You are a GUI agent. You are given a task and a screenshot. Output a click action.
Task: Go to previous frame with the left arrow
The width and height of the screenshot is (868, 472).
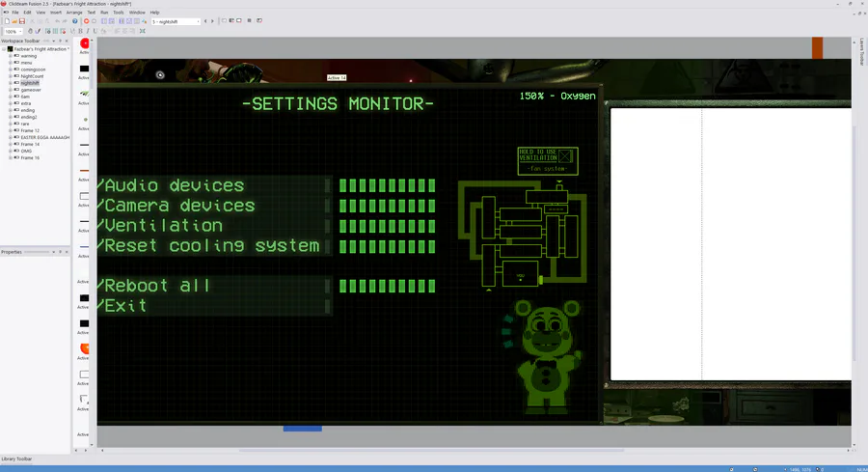click(x=205, y=21)
